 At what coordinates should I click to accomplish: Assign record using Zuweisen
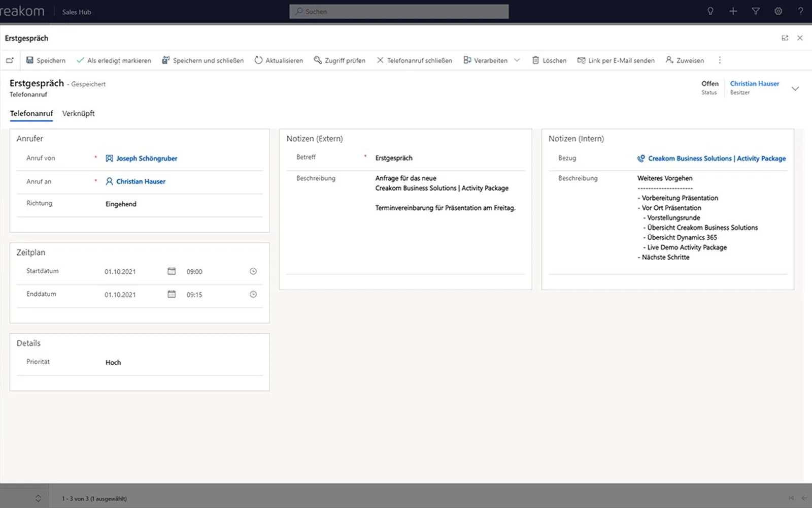685,60
